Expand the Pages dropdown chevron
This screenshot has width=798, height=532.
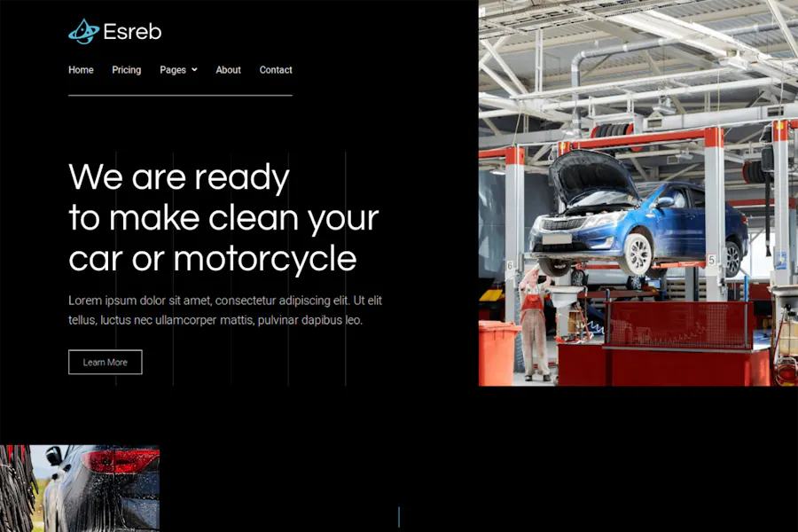194,70
